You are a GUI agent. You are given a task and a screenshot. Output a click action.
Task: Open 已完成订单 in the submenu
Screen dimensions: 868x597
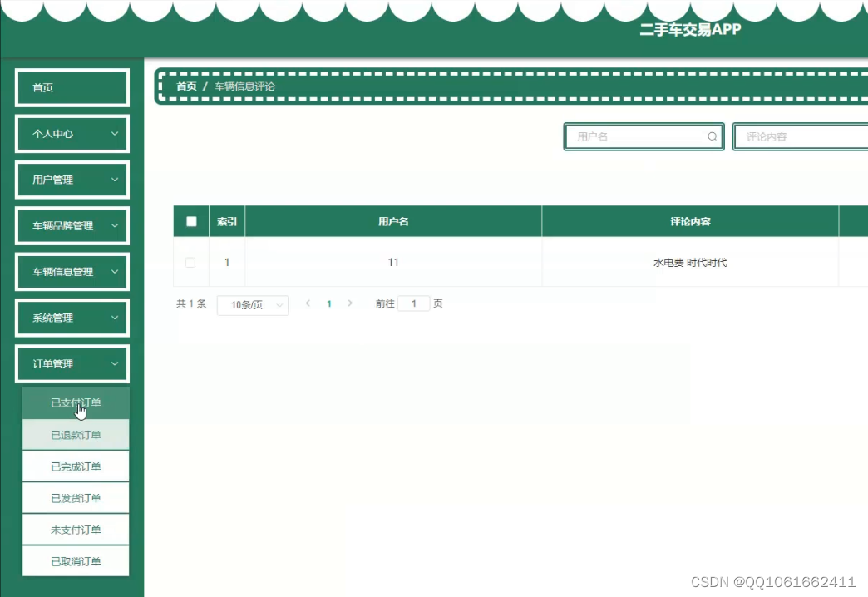(75, 466)
